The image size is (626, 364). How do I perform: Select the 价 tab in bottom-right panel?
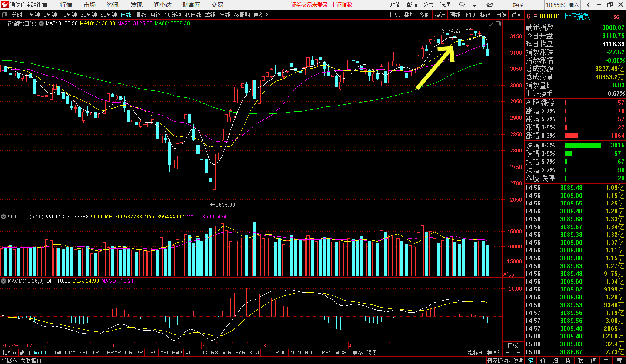tap(543, 361)
